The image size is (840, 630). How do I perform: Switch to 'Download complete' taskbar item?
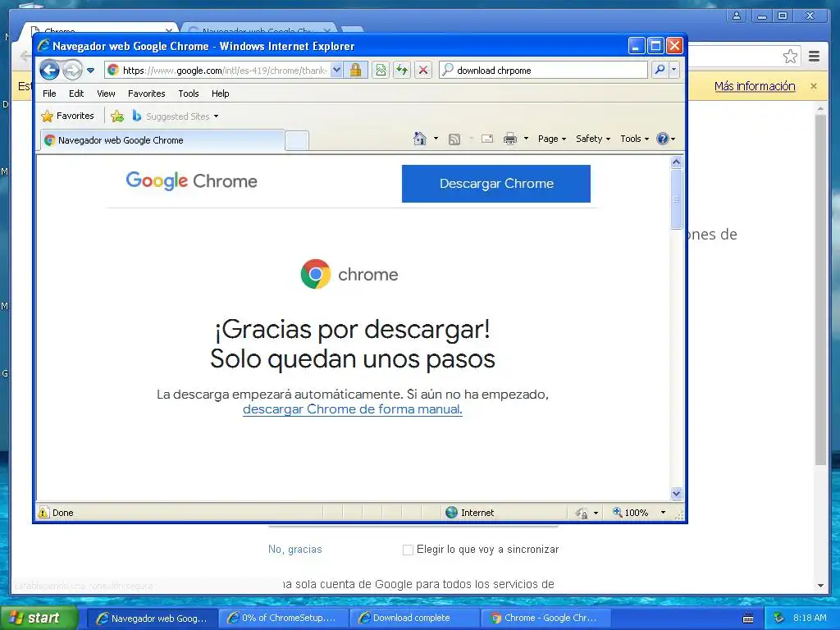(x=414, y=619)
